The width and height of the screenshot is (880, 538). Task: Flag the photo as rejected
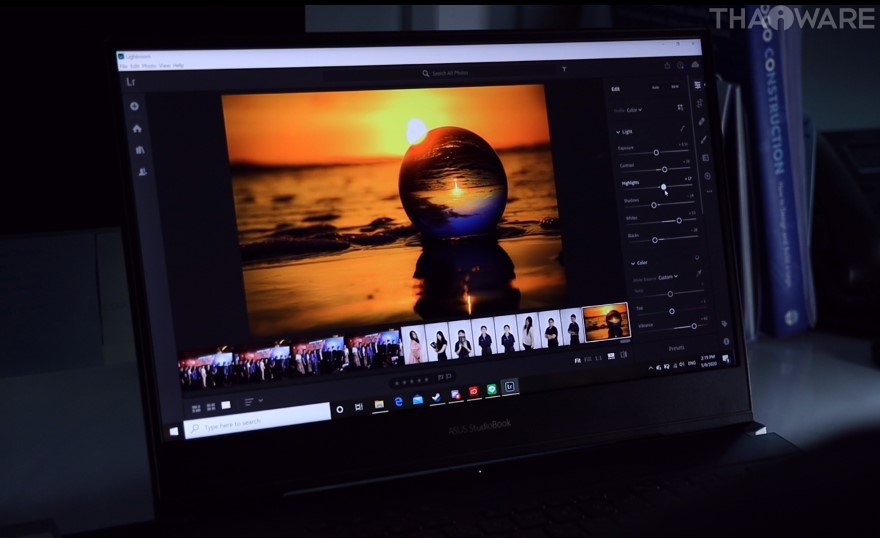pyautogui.click(x=449, y=376)
